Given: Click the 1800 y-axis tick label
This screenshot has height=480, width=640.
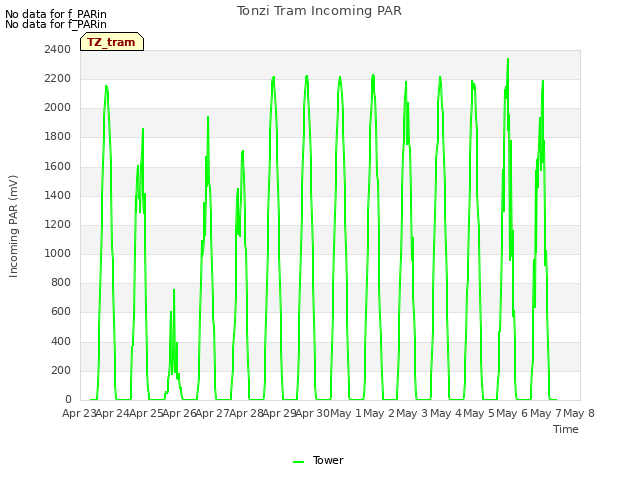Looking at the screenshot, I should (x=58, y=137).
